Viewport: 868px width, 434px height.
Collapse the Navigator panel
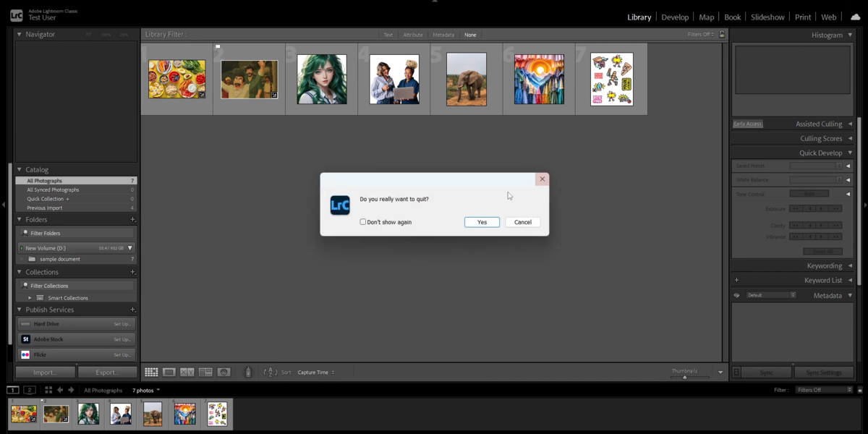pos(20,34)
